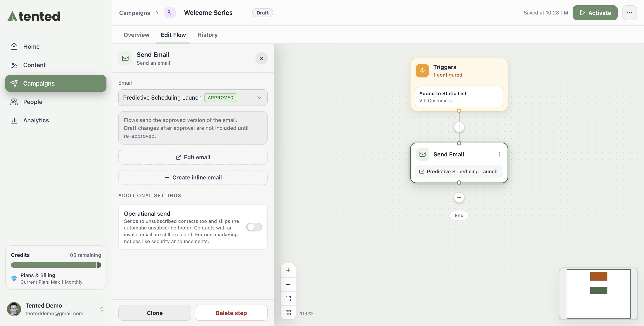644x326 pixels.
Task: Zoom out on the flow canvas
Action: point(288,285)
